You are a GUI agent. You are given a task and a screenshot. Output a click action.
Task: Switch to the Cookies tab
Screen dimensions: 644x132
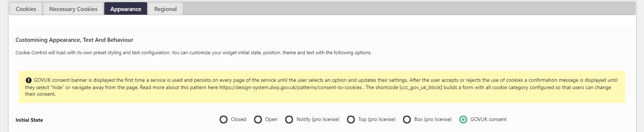(26, 9)
